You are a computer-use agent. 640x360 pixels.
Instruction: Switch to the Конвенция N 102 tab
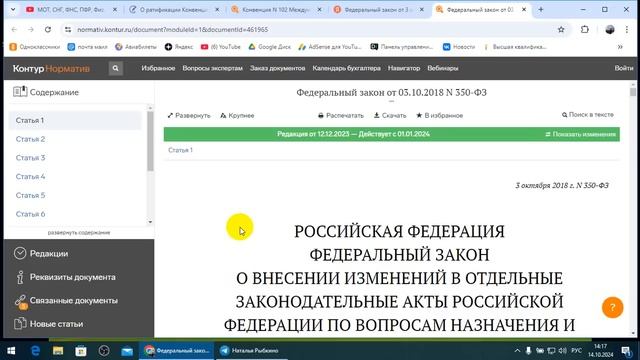point(276,9)
